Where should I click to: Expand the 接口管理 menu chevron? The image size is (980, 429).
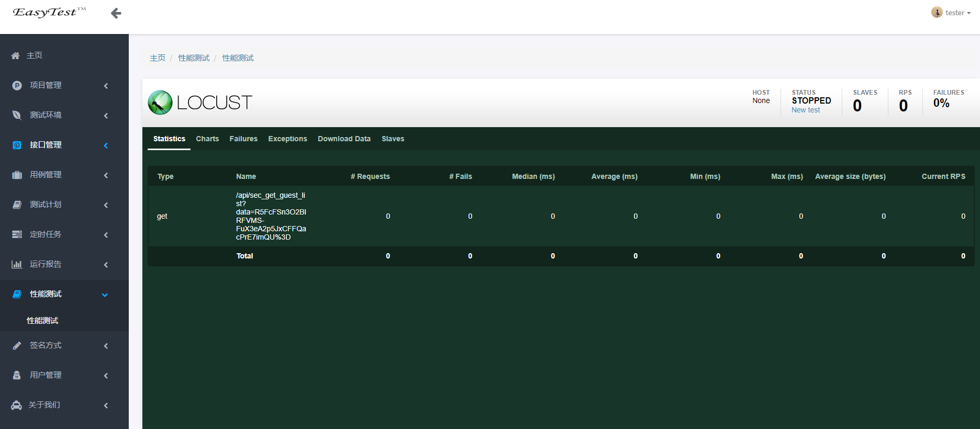point(106,145)
